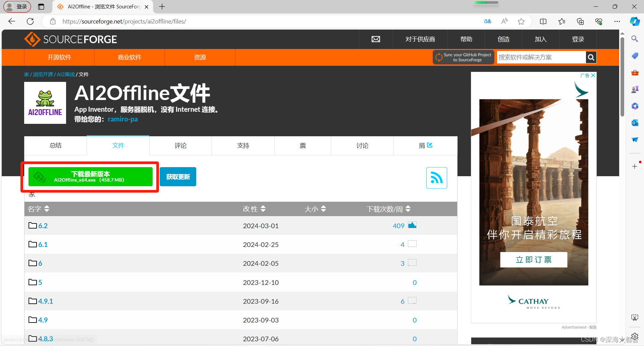This screenshot has width=644, height=346.
Task: Switch to the 票 tab
Action: pyautogui.click(x=303, y=145)
